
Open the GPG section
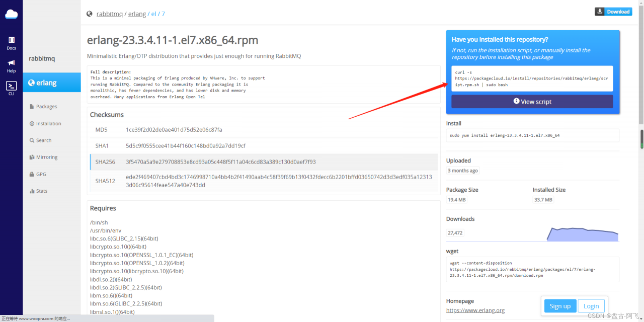pos(38,174)
